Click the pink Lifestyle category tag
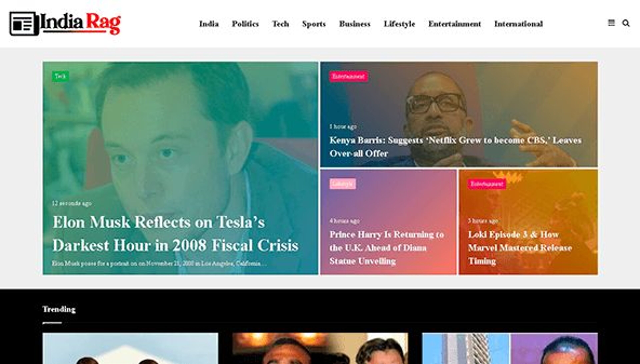 click(342, 184)
